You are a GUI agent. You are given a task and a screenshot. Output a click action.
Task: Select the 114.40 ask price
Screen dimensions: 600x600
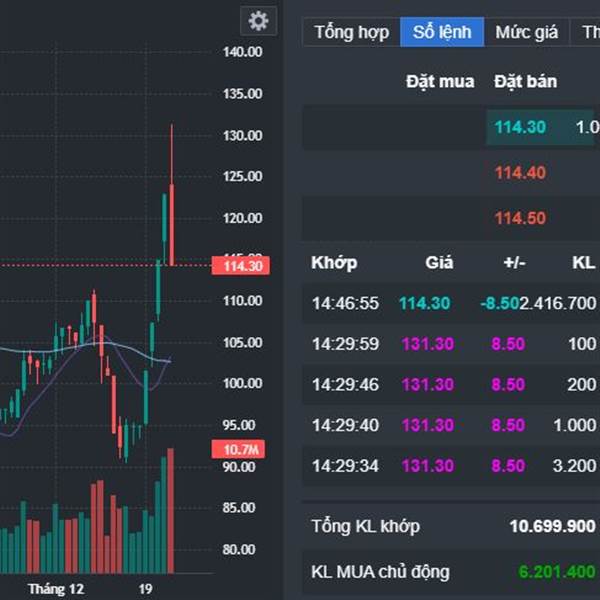(x=520, y=173)
